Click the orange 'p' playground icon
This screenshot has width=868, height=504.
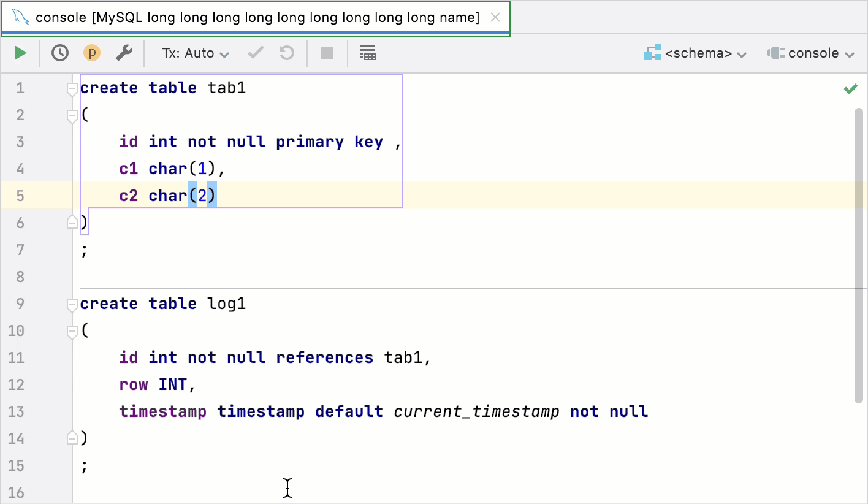pyautogui.click(x=92, y=53)
